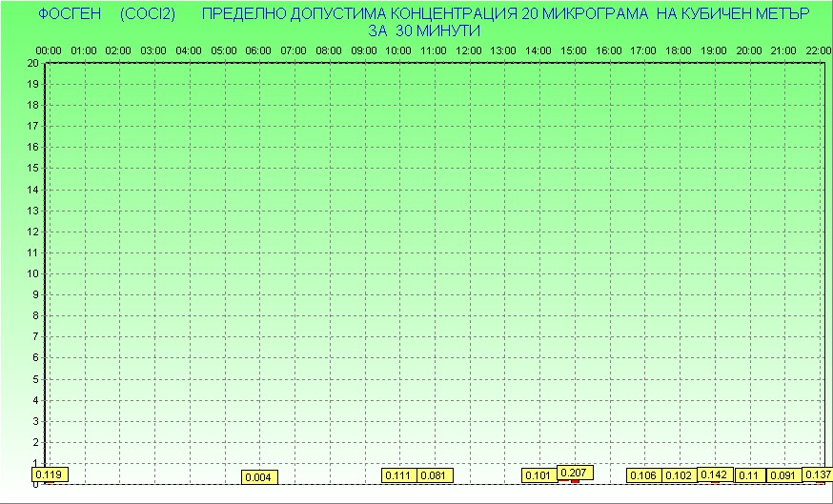The width and height of the screenshot is (833, 504).
Task: Click the 0.081 value label
Action: click(x=435, y=475)
